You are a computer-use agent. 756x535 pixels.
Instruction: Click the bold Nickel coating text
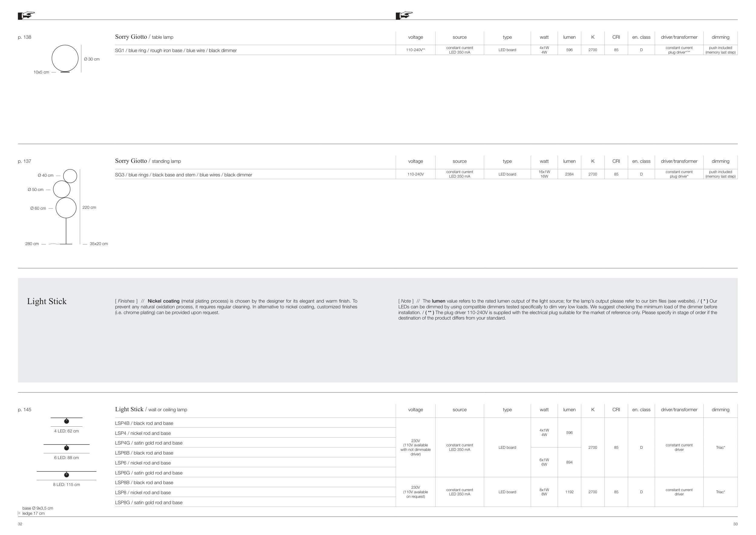coord(163,301)
